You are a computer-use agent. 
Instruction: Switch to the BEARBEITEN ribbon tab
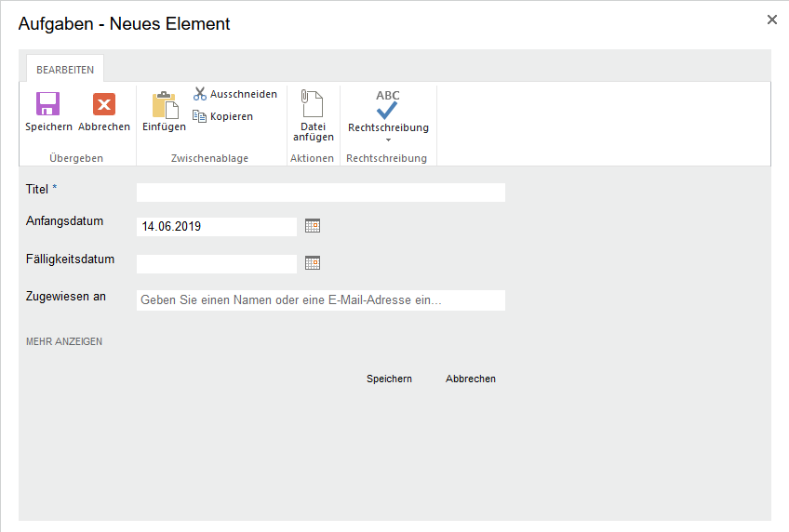65,70
